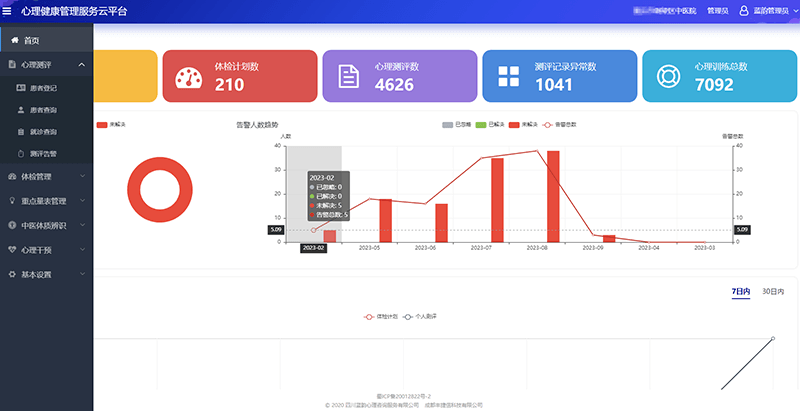This screenshot has width=800, height=411.
Task: Click the hamburger menu icon in header
Action: coord(8,10)
